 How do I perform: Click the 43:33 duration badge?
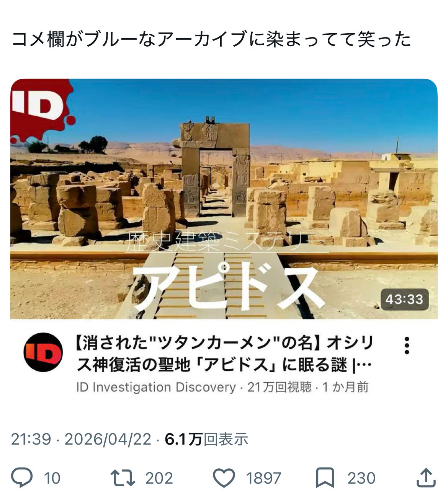pyautogui.click(x=404, y=299)
